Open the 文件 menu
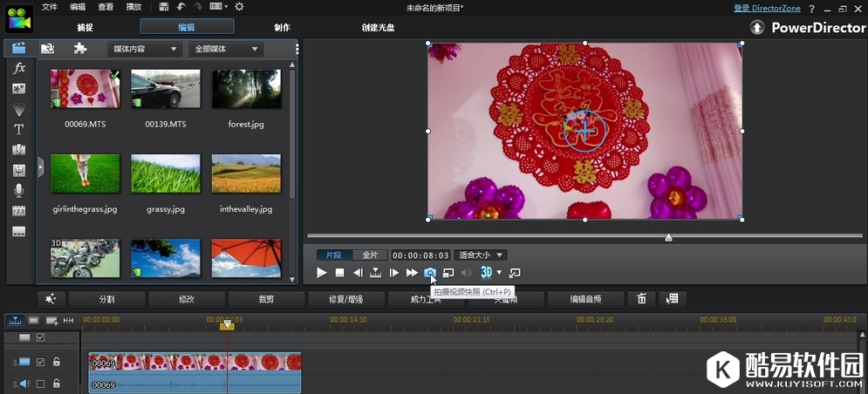The height and width of the screenshot is (394, 868). pos(50,7)
